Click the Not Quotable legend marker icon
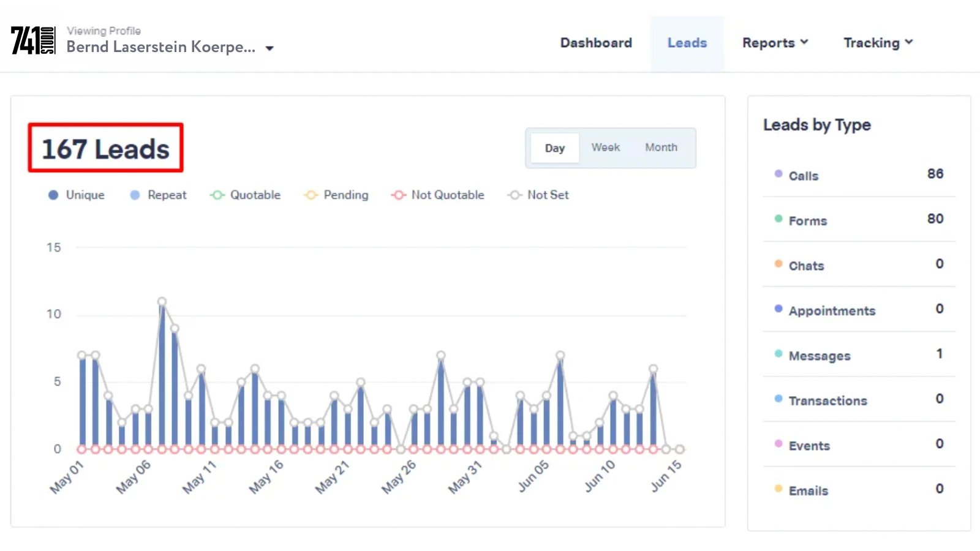 399,195
